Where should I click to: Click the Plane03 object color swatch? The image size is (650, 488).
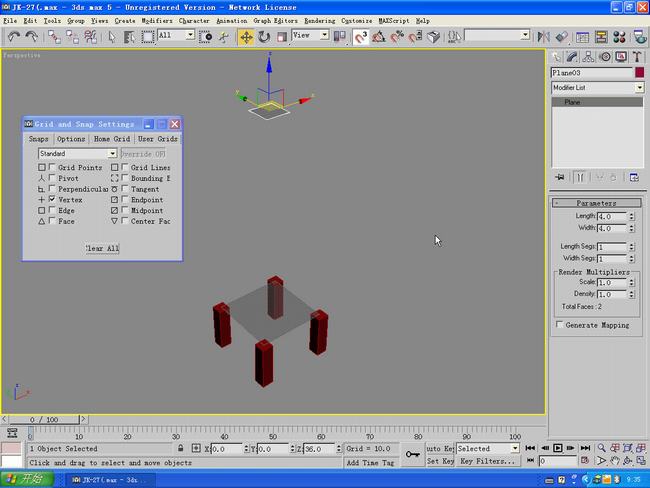click(x=640, y=73)
